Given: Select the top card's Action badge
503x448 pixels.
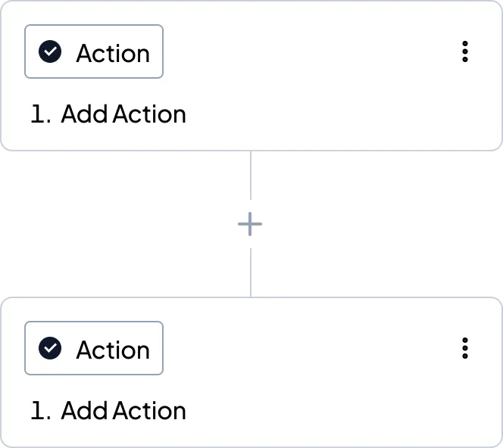Looking at the screenshot, I should tap(94, 51).
